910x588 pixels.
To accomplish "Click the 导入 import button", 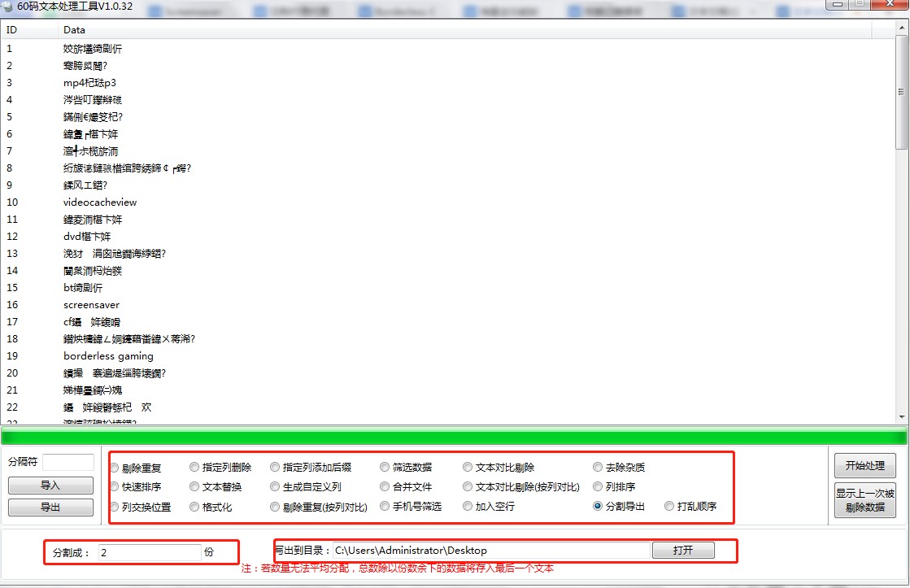I will coord(50,486).
